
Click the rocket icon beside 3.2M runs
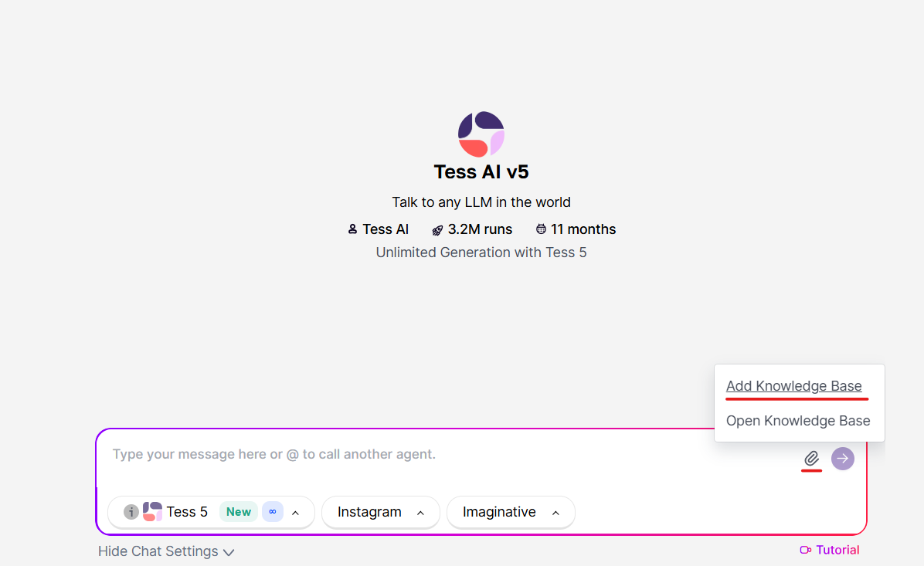coord(437,229)
